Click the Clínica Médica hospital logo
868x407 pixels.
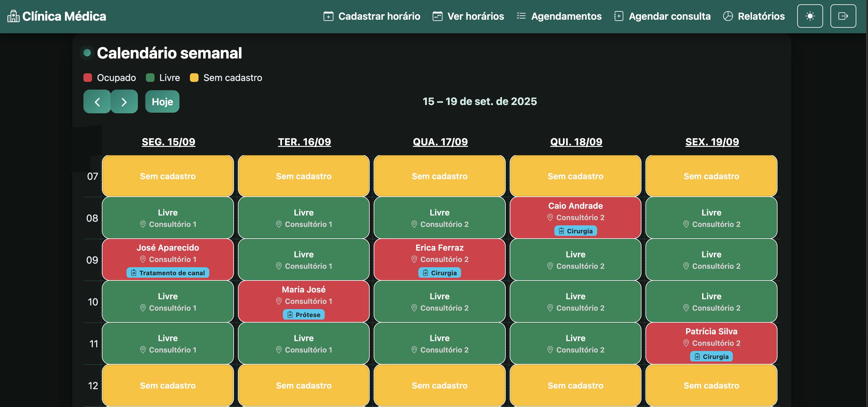[14, 16]
